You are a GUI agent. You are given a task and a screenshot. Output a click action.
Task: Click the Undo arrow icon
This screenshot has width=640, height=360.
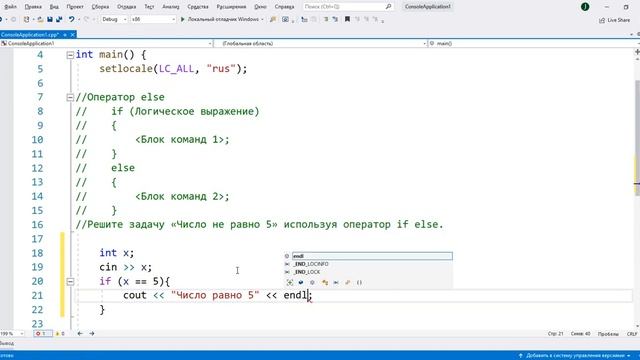pyautogui.click(x=71, y=19)
